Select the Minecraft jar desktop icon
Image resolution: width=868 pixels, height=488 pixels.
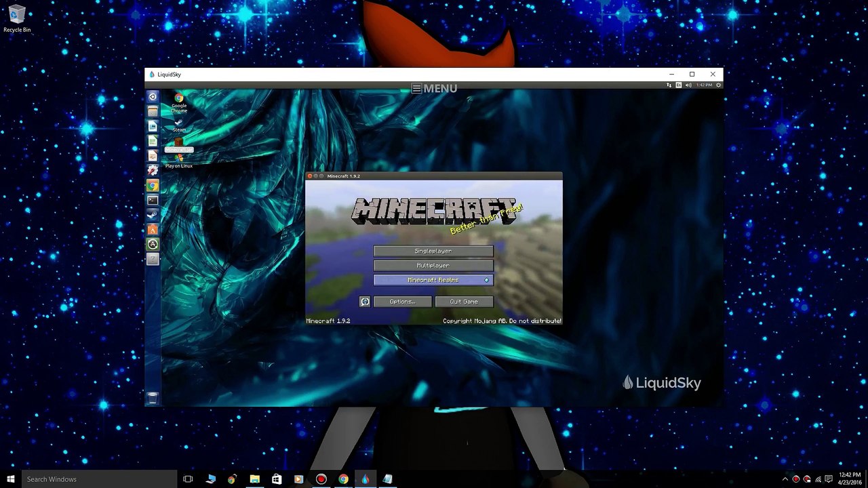pyautogui.click(x=179, y=145)
